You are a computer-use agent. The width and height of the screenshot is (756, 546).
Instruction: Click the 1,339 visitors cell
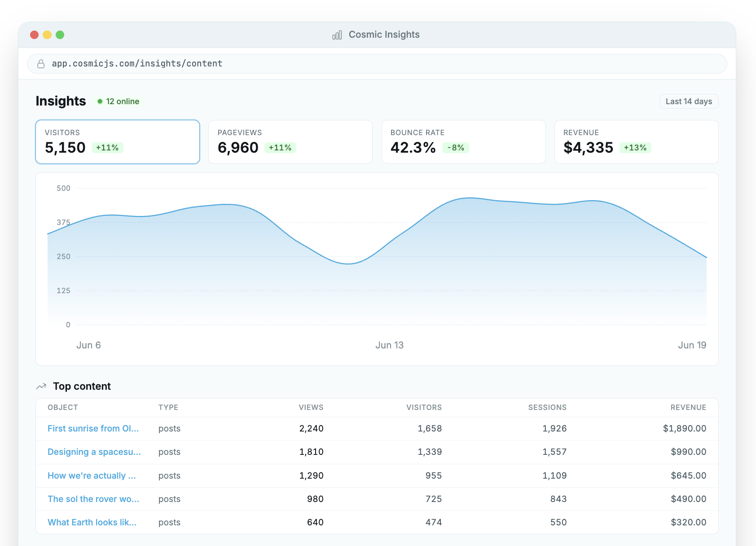point(430,452)
